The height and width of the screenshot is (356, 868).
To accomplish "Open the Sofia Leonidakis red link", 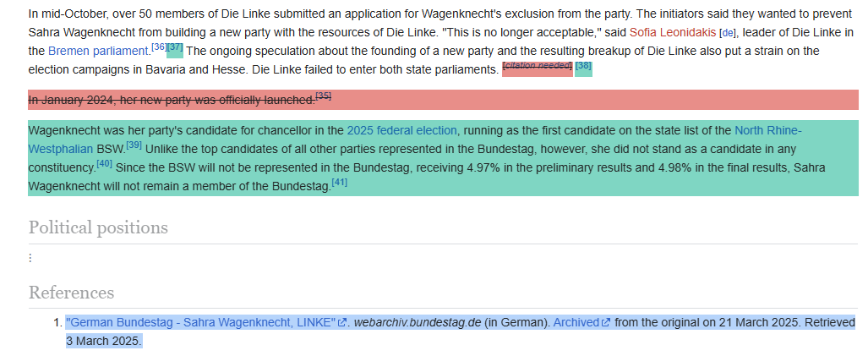I will [673, 33].
